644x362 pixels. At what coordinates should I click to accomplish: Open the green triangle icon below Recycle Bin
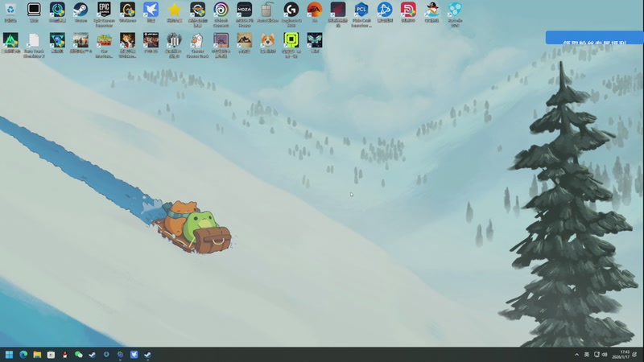(x=10, y=43)
